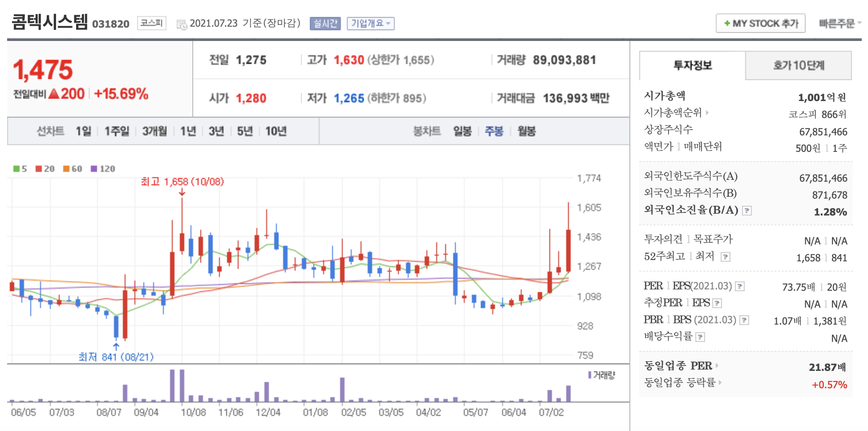Switch candle chart to 주봉
Viewport: 868px width, 431px height.
tap(494, 131)
